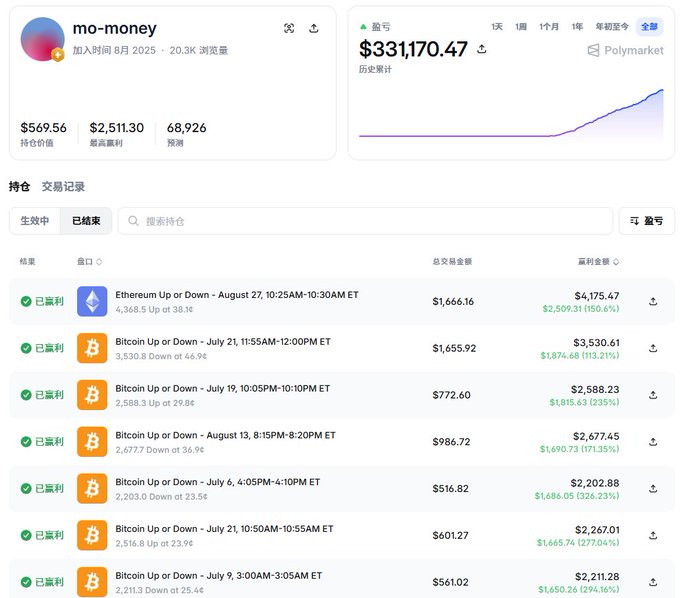Click green check in Ethereum August 27 row

point(26,301)
